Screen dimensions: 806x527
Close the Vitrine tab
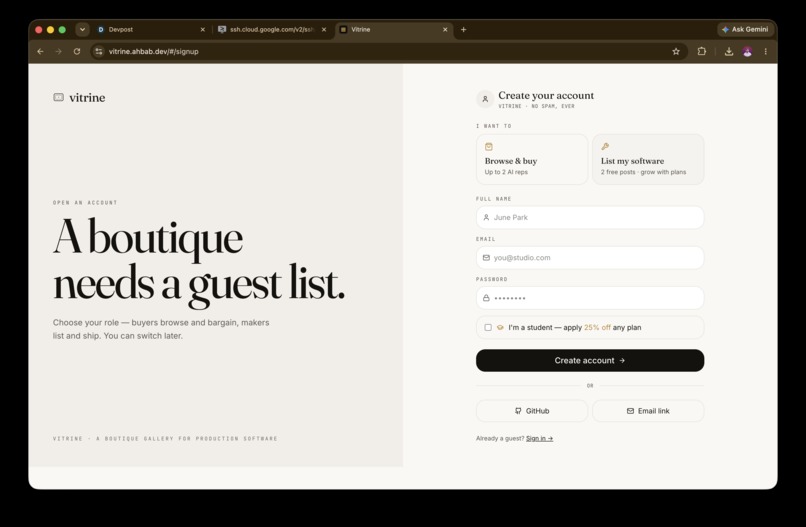[x=445, y=30]
